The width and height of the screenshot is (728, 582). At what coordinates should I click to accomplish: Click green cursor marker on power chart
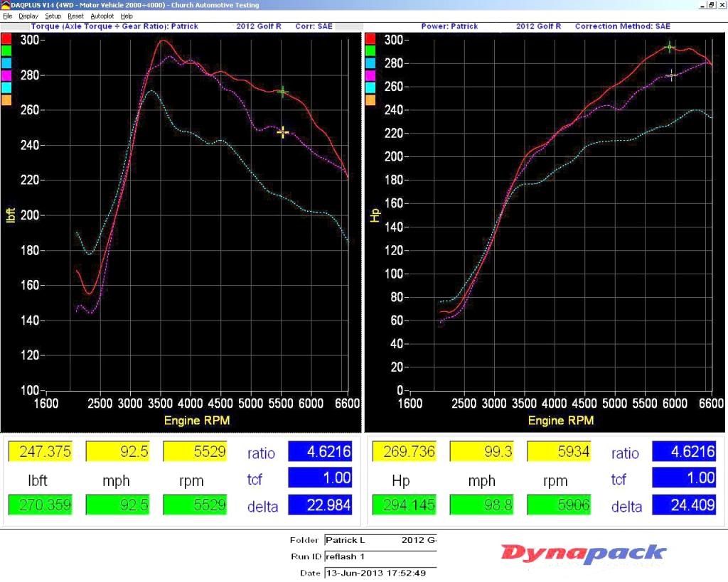point(670,47)
